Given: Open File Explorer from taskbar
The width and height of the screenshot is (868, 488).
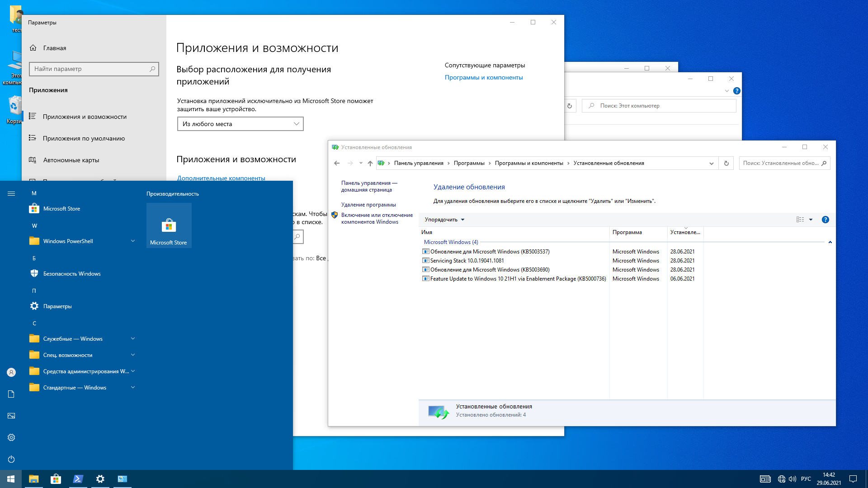Looking at the screenshot, I should click(x=34, y=479).
